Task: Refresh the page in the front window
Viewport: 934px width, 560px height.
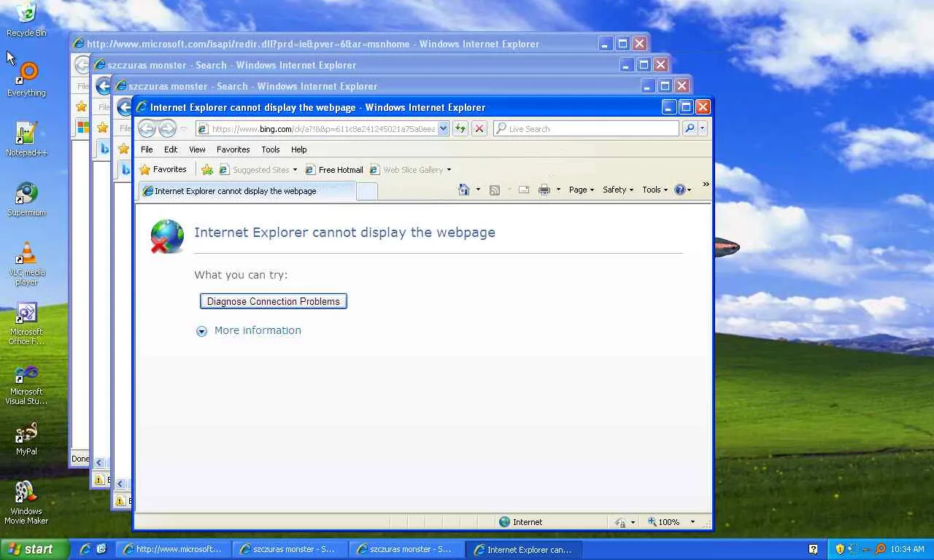Action: [460, 129]
